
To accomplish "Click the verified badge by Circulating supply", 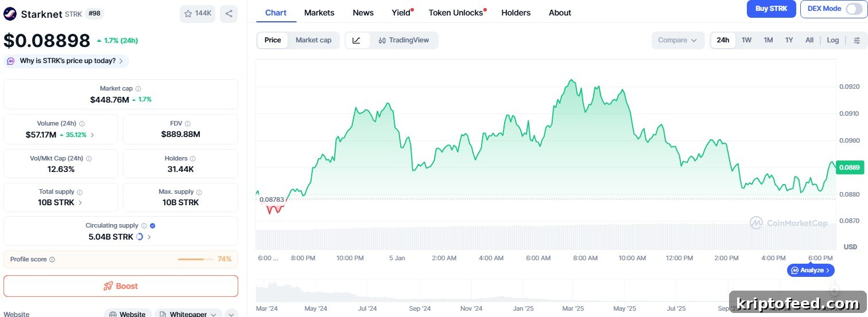I will tap(153, 226).
